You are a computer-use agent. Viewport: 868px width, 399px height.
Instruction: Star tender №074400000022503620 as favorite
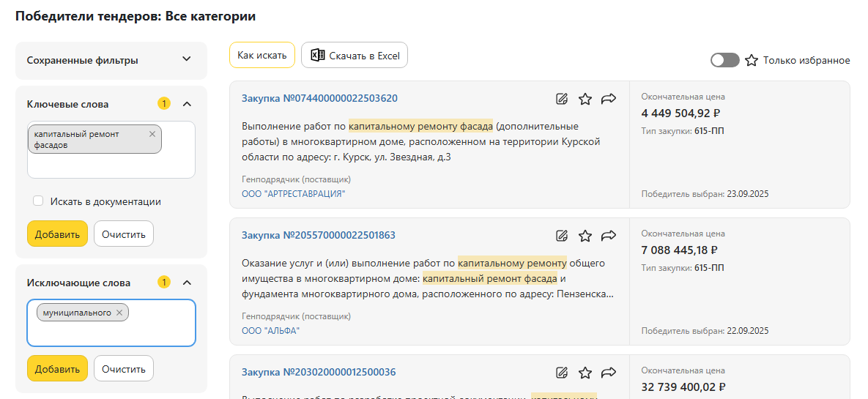click(x=585, y=99)
